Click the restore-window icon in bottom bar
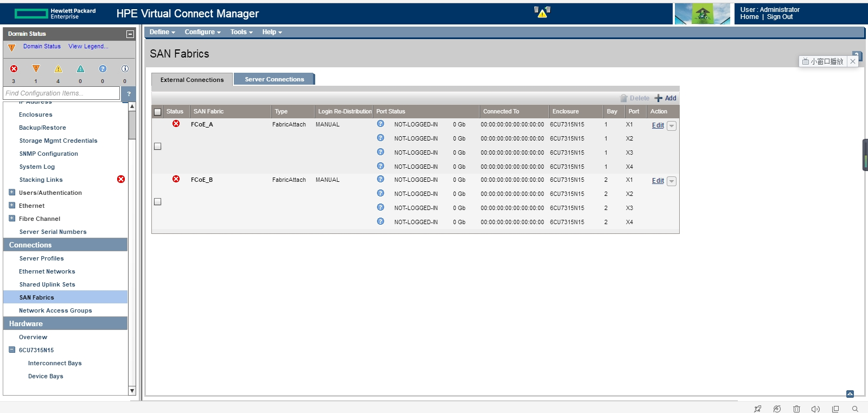 point(835,409)
